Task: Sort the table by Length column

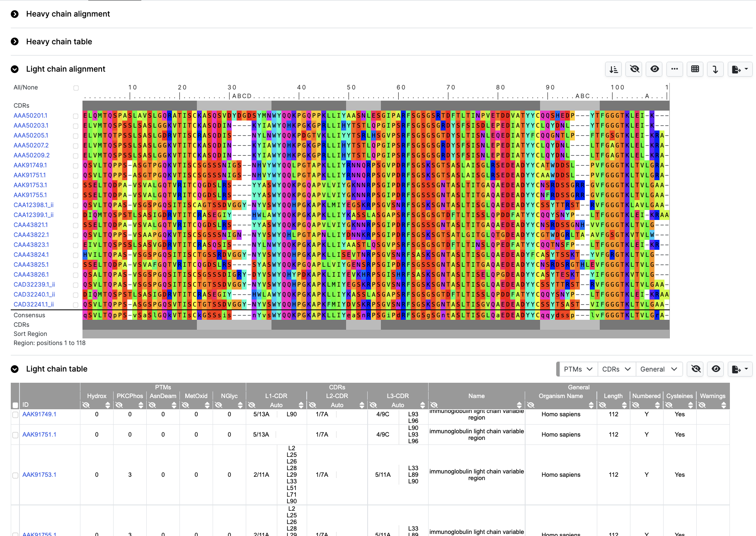Action: pos(624,405)
